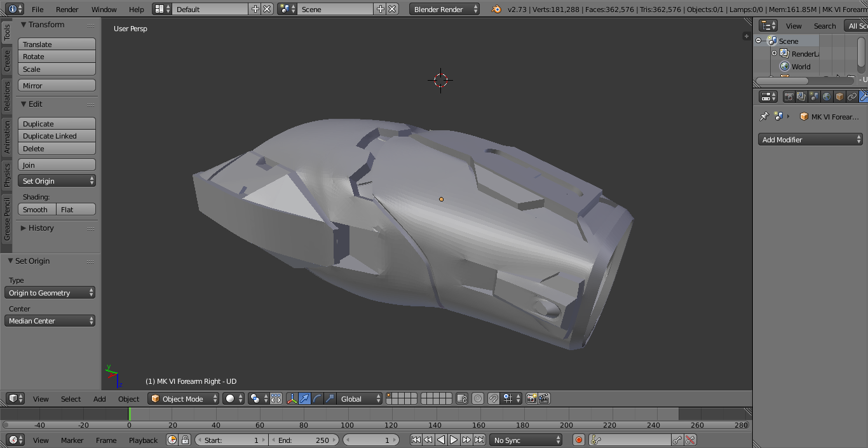Viewport: 868px width, 448px height.
Task: Toggle the 3D manipulator axes widget
Action: [292, 398]
